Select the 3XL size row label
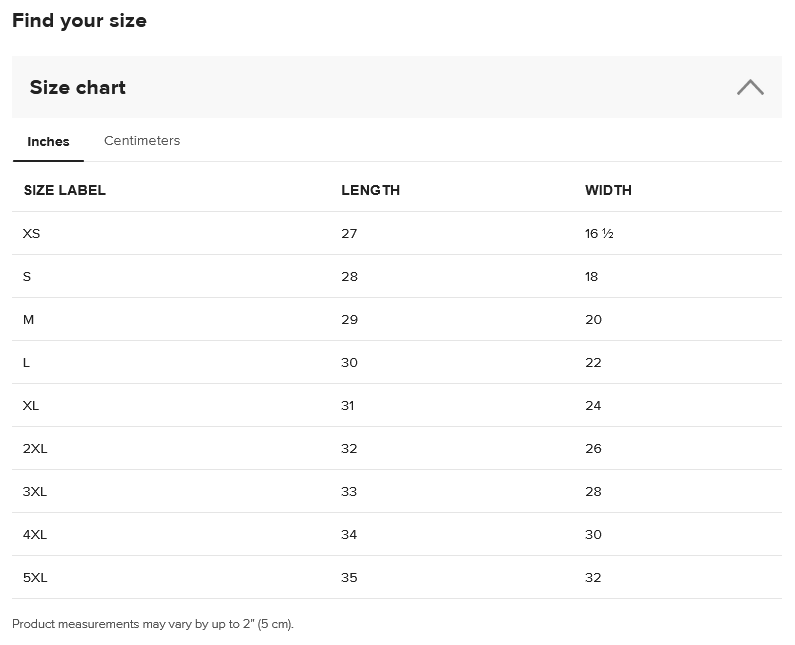Image resolution: width=795 pixels, height=645 pixels. (35, 491)
